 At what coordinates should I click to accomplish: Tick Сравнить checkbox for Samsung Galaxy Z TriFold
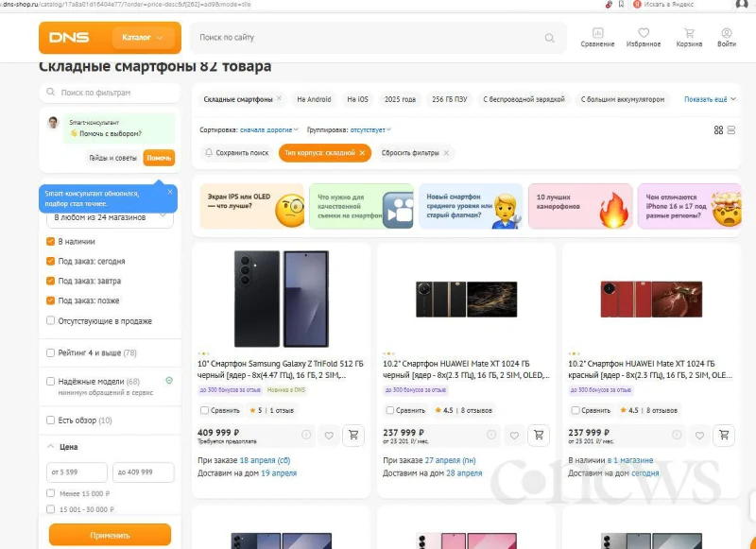click(205, 410)
